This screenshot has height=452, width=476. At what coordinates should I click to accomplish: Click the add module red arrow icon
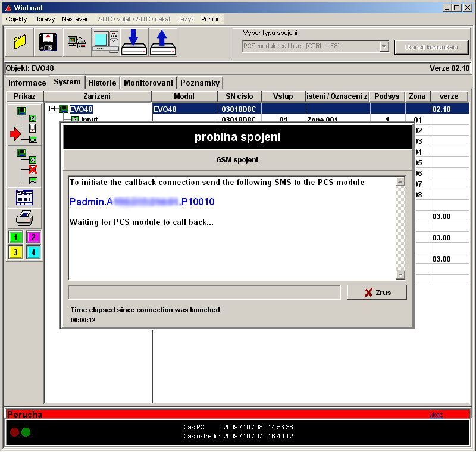[x=24, y=125]
